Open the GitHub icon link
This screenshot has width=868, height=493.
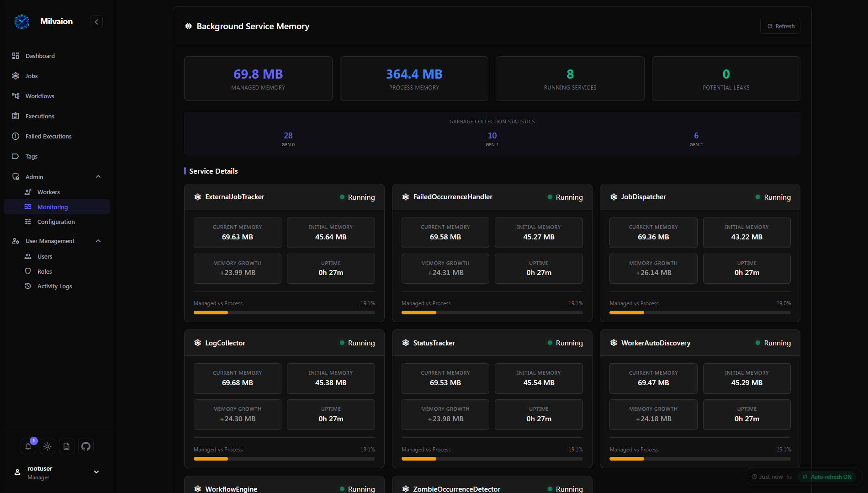[86, 446]
